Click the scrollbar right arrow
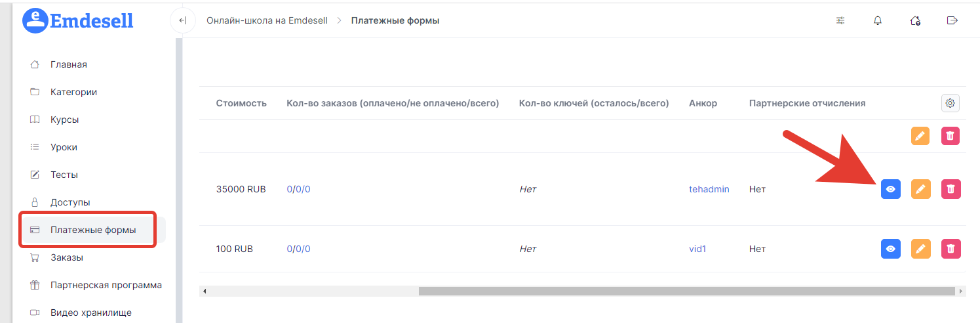The height and width of the screenshot is (323, 980). pyautogui.click(x=961, y=291)
